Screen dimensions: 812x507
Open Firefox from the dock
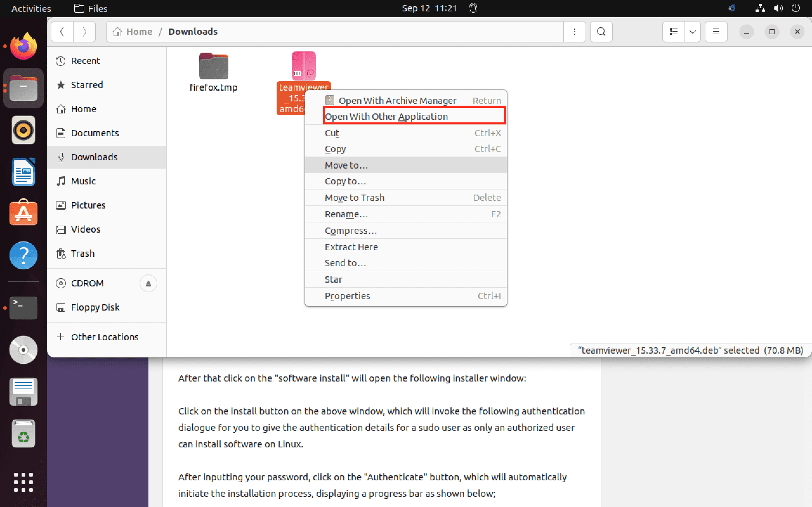[23, 46]
